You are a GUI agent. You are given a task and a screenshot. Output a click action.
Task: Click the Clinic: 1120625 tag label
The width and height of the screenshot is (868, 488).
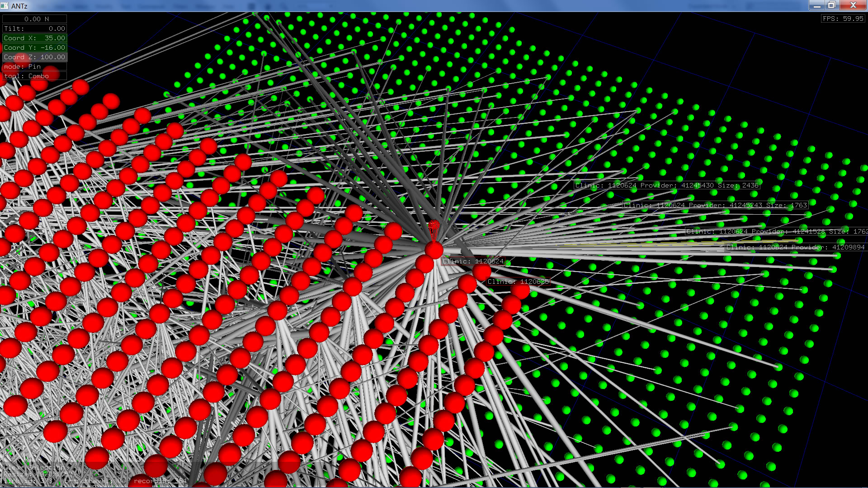pyautogui.click(x=518, y=282)
